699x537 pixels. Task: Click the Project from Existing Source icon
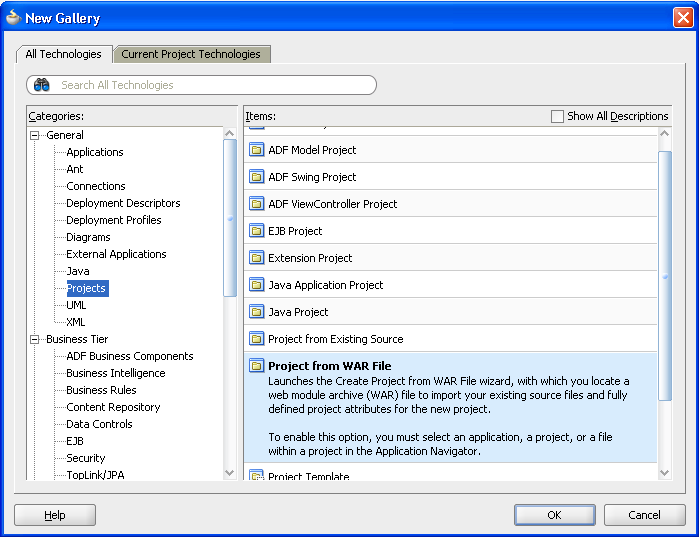coord(256,339)
